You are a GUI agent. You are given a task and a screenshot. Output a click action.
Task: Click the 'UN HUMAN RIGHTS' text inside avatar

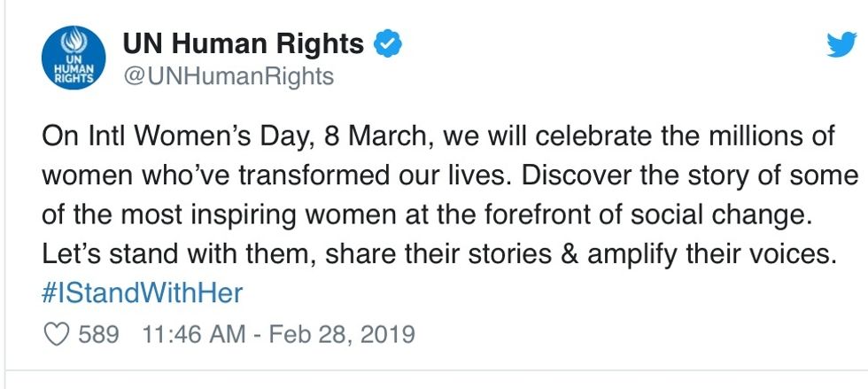pos(74,69)
